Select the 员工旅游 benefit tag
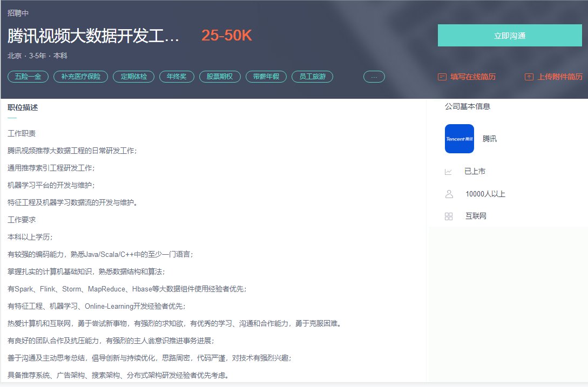Screen dimensions: 588x387 point(312,77)
